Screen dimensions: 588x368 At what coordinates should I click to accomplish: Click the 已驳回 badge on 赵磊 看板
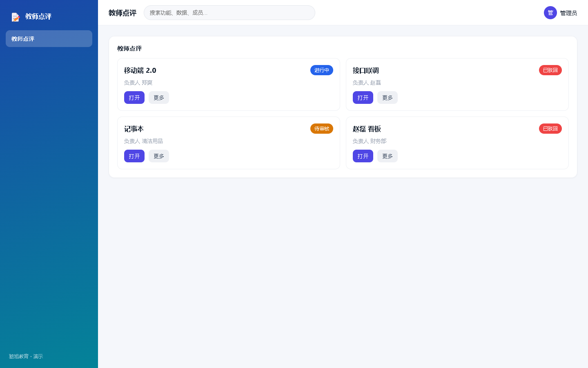pos(550,129)
